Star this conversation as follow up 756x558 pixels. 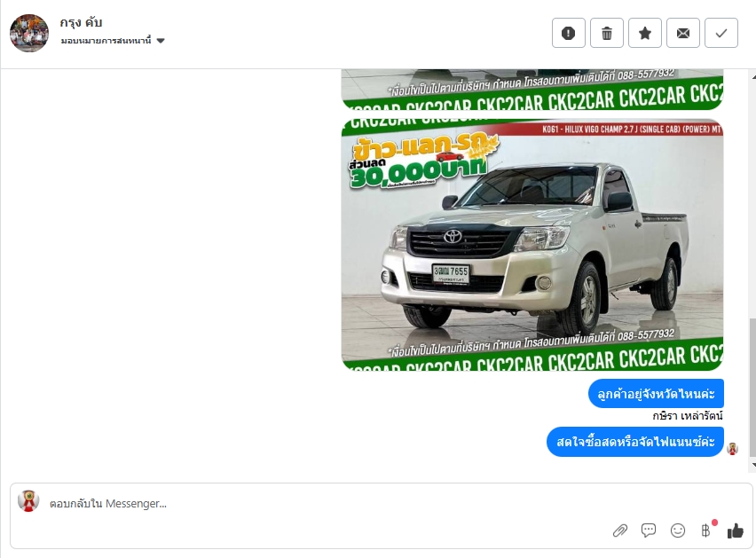click(x=644, y=33)
